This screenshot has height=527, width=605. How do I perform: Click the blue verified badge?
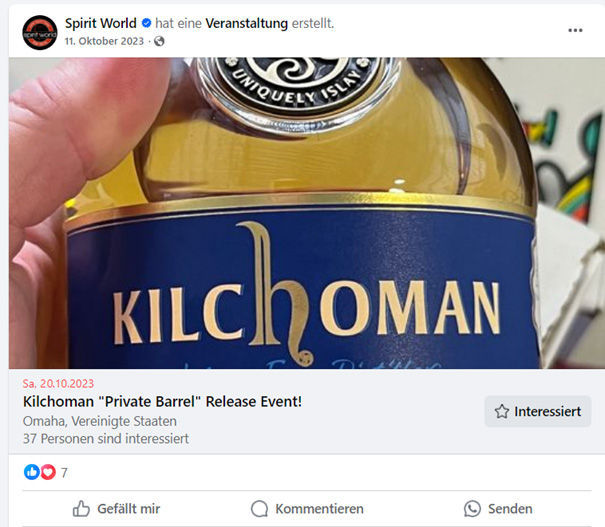tap(147, 23)
